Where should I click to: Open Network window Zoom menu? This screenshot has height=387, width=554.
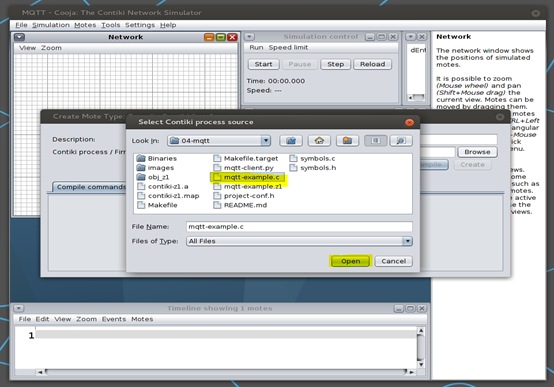pos(51,48)
